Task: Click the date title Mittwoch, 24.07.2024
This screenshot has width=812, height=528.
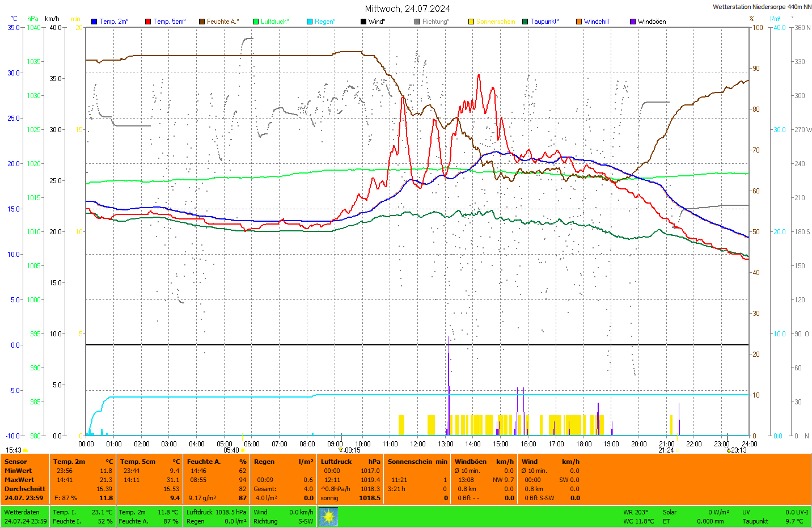Action: click(x=407, y=9)
